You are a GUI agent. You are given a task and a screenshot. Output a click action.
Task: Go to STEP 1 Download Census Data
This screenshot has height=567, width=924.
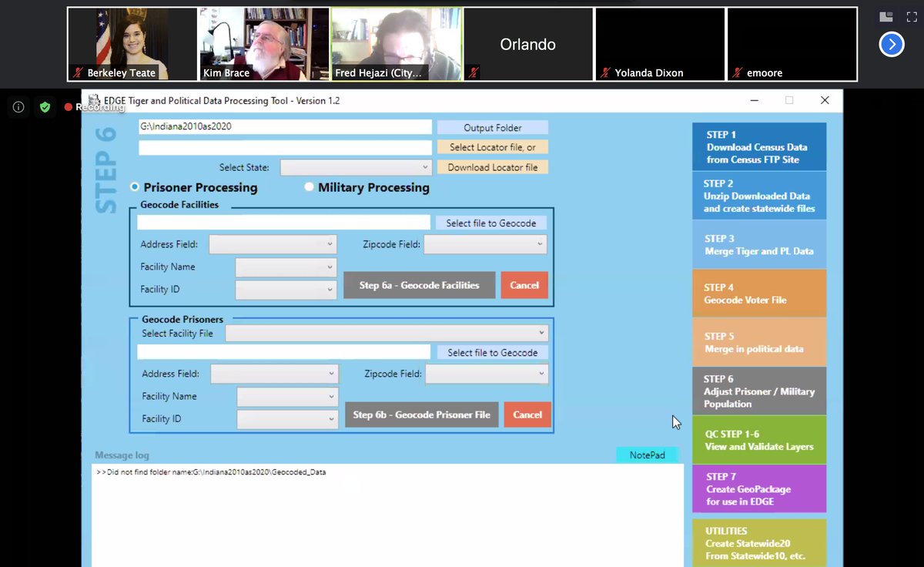(x=758, y=146)
